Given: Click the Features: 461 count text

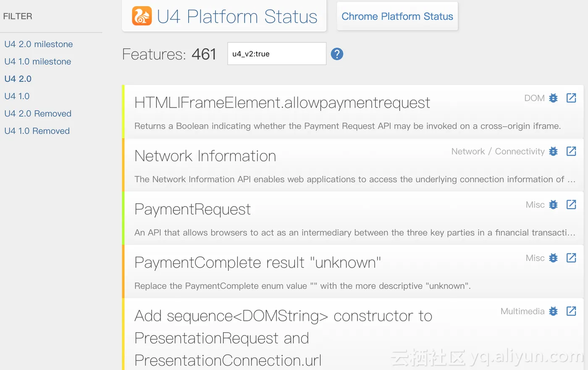Looking at the screenshot, I should tap(169, 54).
